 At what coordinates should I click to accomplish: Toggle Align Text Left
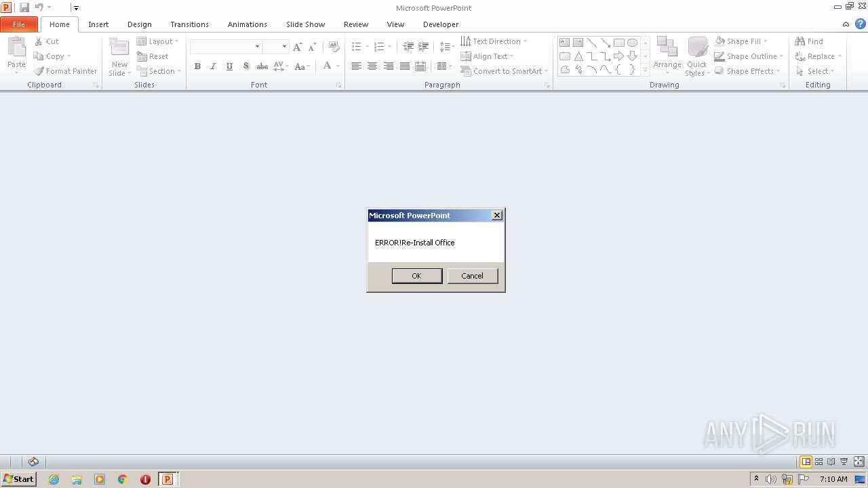pos(356,66)
